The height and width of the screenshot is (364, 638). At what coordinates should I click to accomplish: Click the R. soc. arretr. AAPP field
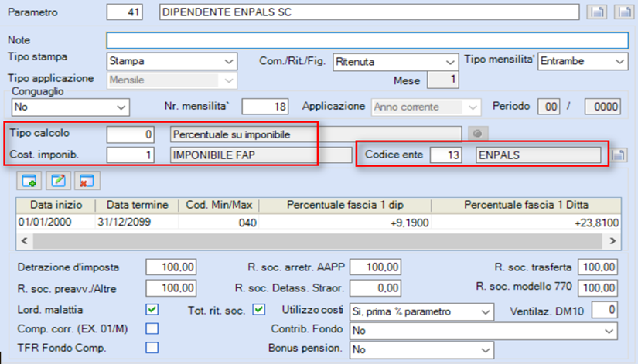pos(375,267)
